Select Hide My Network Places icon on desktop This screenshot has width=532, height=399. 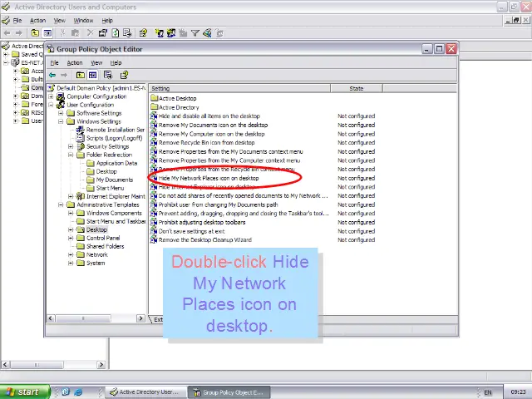tap(209, 178)
